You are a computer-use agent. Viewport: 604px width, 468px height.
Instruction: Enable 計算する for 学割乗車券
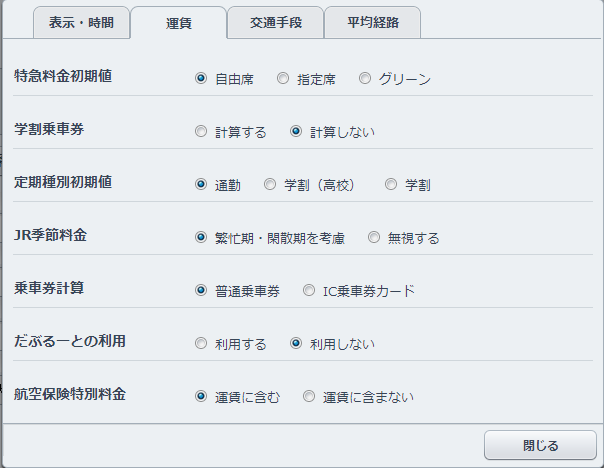201,131
